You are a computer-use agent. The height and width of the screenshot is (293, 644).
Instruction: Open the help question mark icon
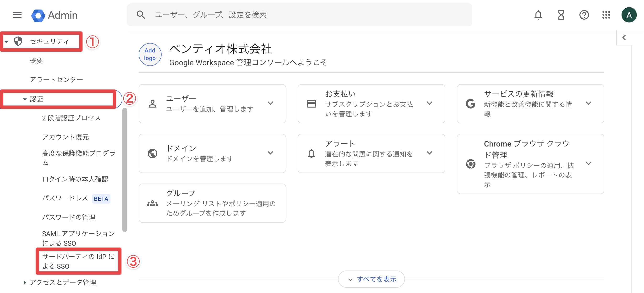click(x=584, y=15)
